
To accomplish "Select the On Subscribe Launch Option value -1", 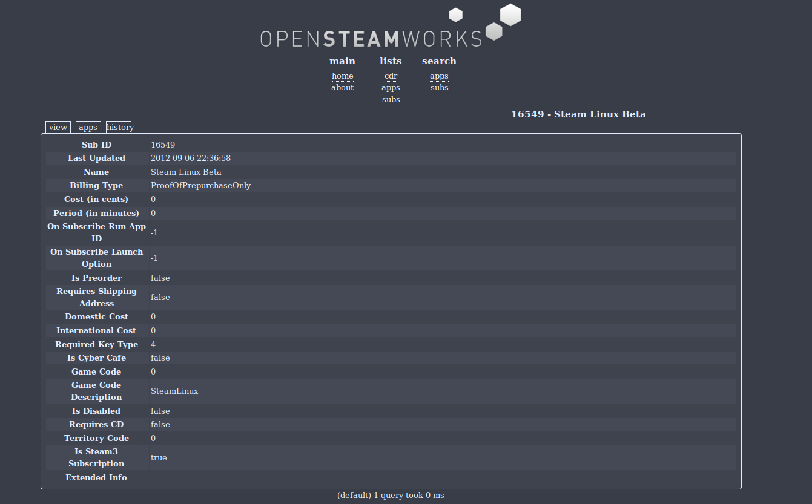I will click(154, 258).
